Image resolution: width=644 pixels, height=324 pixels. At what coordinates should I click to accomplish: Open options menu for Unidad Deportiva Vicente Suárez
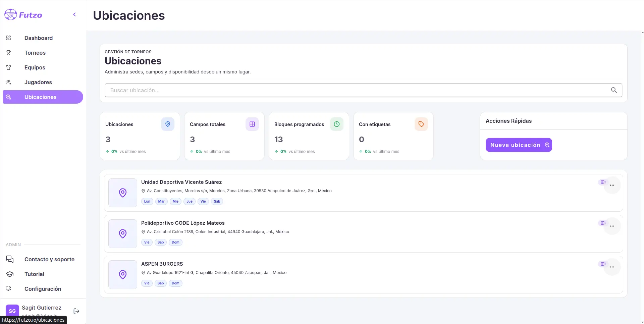(x=612, y=185)
